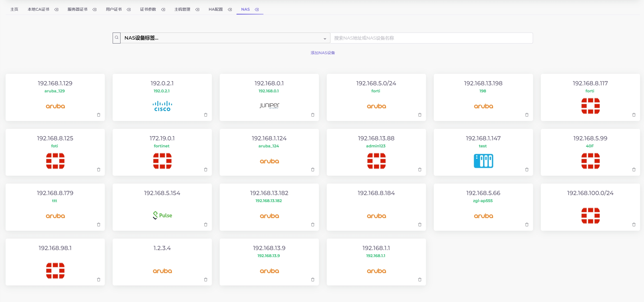Click the Fortinet logo on 192.168.8.117
This screenshot has width=644, height=302.
click(x=590, y=106)
